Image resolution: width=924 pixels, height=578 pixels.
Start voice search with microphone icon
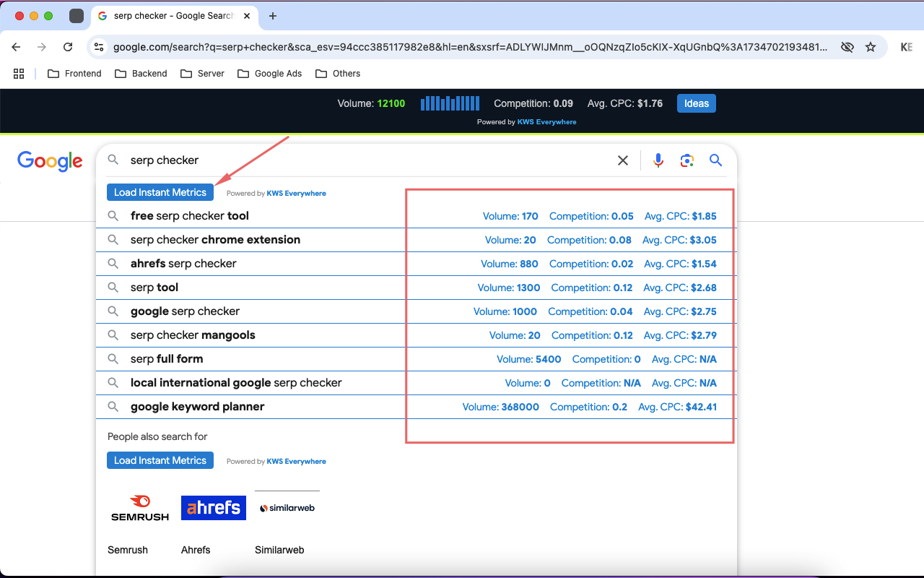click(658, 160)
